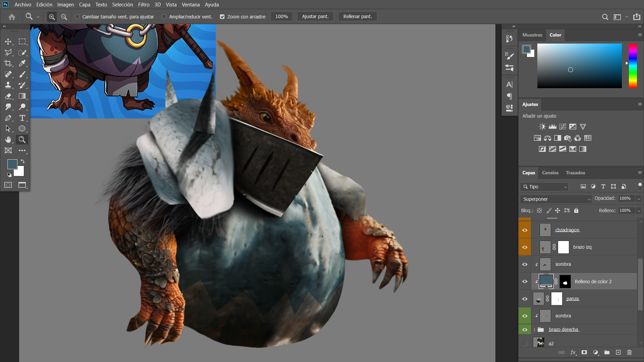
Task: Add a layer mask
Action: pos(584,352)
